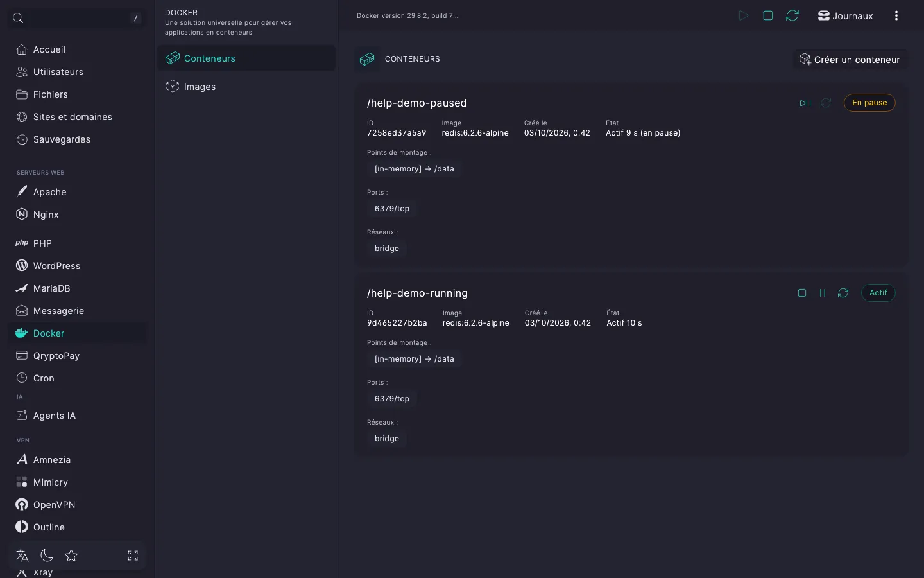Open Sauvegardes backups page

[x=77, y=139]
